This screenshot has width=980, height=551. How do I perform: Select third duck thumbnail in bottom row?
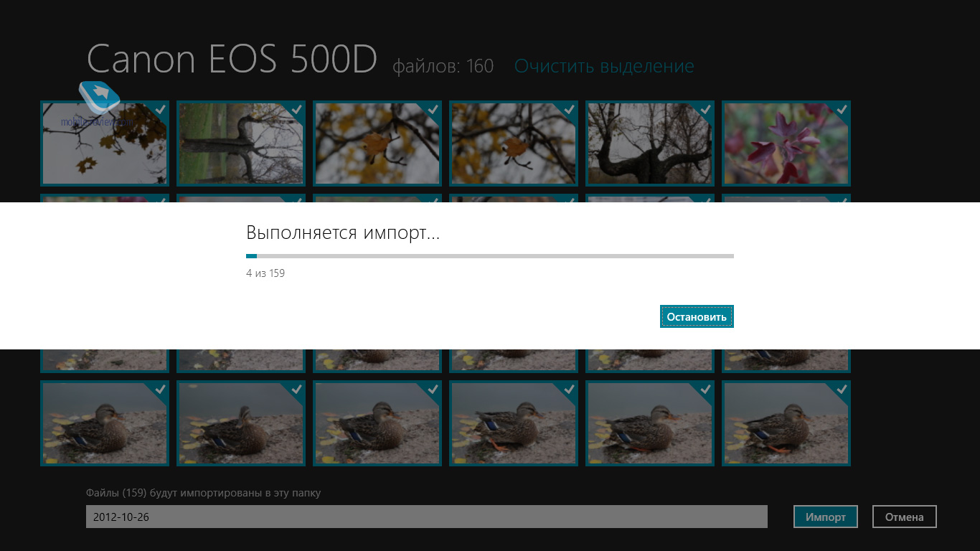pyautogui.click(x=377, y=423)
